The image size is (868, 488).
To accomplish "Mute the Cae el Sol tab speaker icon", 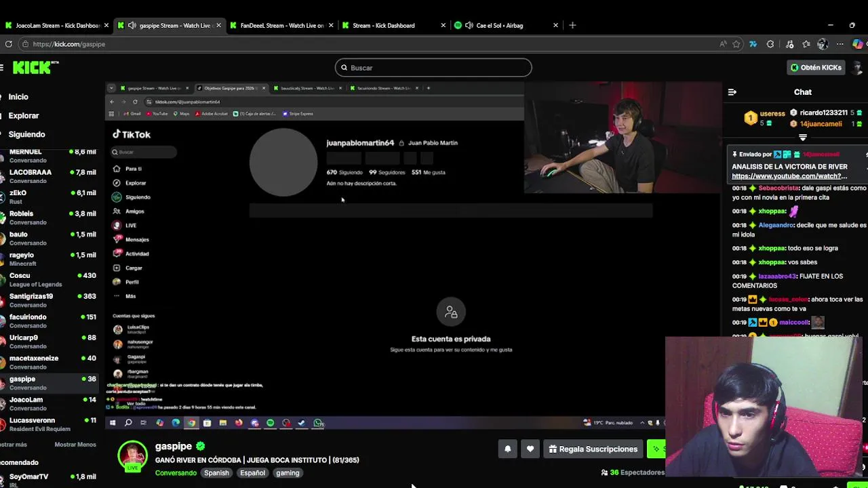I will (469, 25).
